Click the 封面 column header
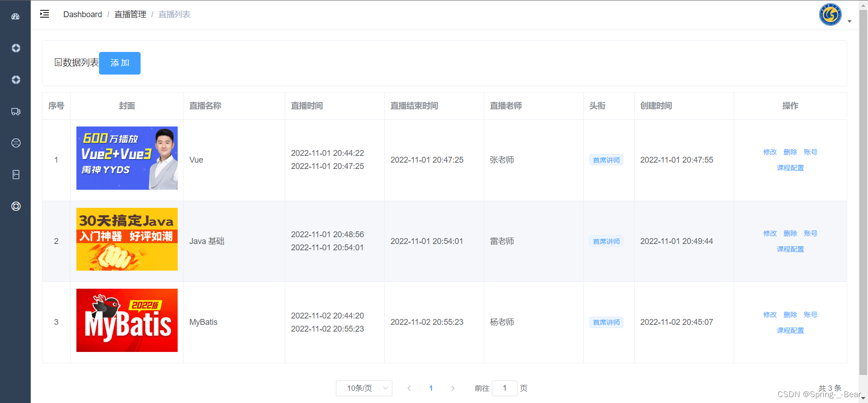The image size is (868, 403). [x=127, y=106]
